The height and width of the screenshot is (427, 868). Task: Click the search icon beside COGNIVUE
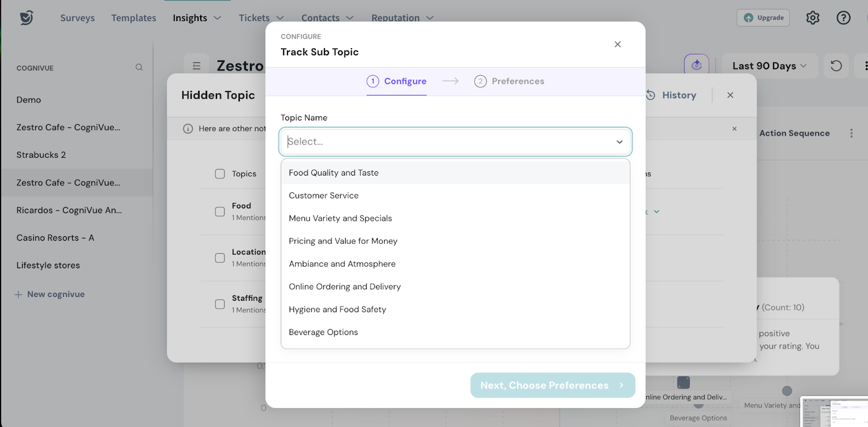pyautogui.click(x=139, y=67)
